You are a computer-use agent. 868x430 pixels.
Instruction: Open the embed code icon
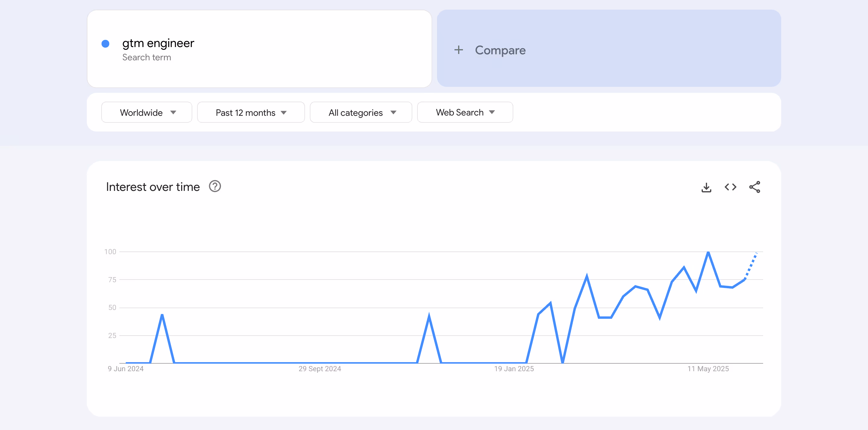point(730,187)
